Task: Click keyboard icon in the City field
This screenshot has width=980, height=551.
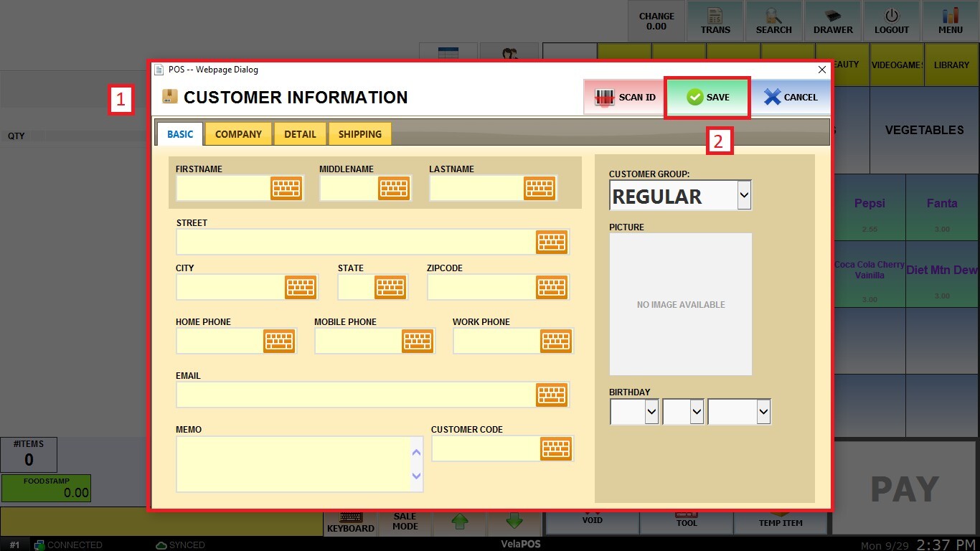Action: coord(301,287)
